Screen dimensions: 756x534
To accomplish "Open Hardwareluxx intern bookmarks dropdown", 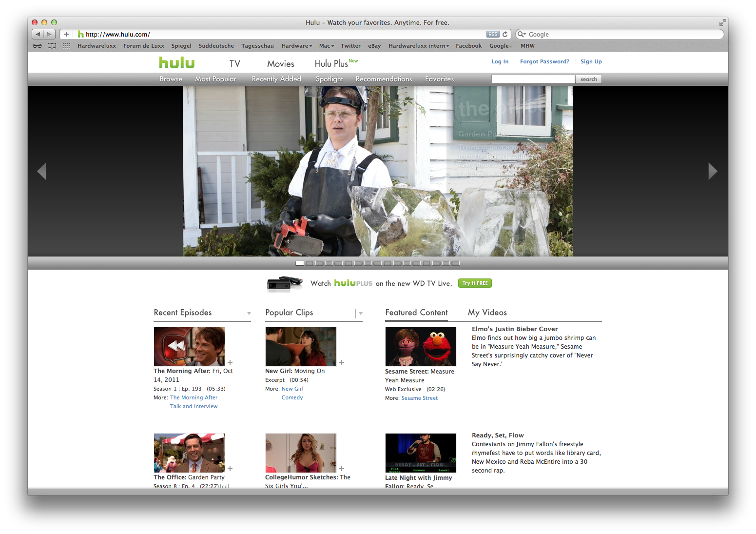I will coord(419,46).
